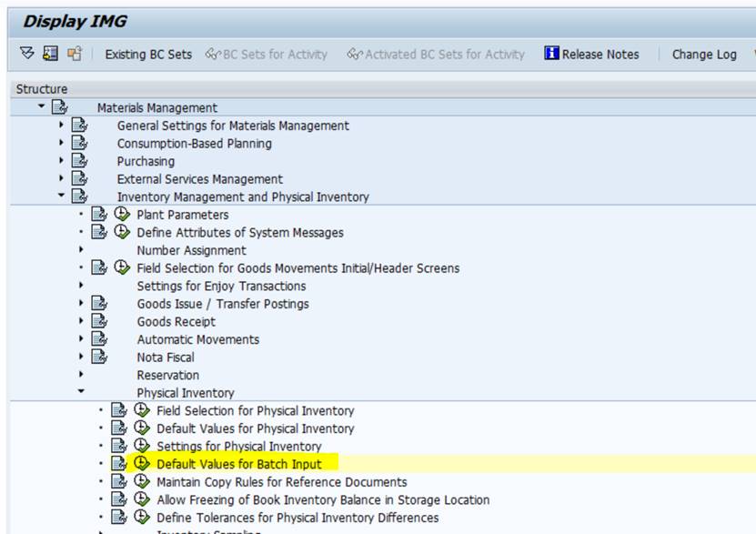Execute Field Selection for Physical Inventory
Image resolution: width=756 pixels, height=534 pixels.
(x=142, y=410)
